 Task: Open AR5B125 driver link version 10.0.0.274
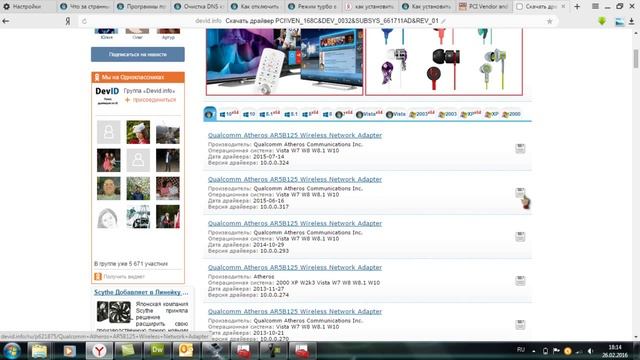click(x=295, y=267)
